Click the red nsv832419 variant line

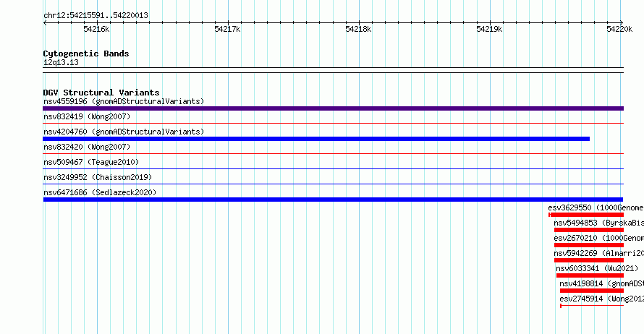[x=333, y=123]
